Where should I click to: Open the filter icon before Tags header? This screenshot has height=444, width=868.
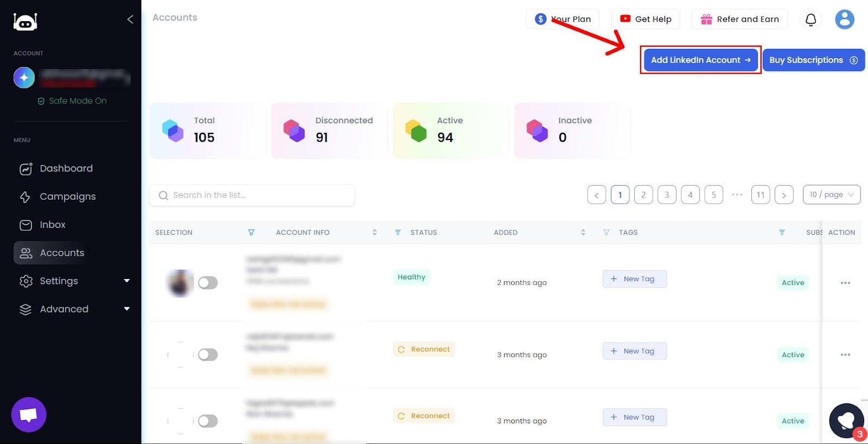pyautogui.click(x=606, y=232)
